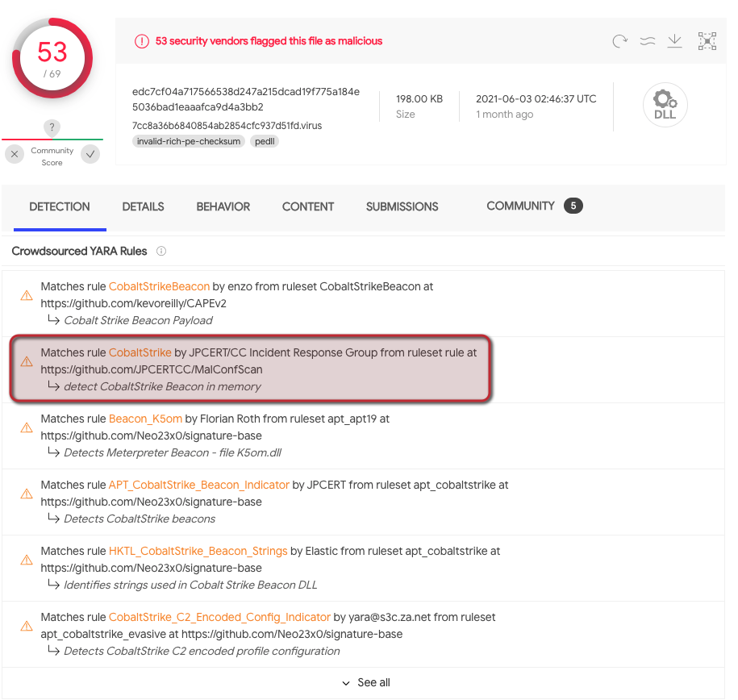Expand the list with See all

(366, 682)
